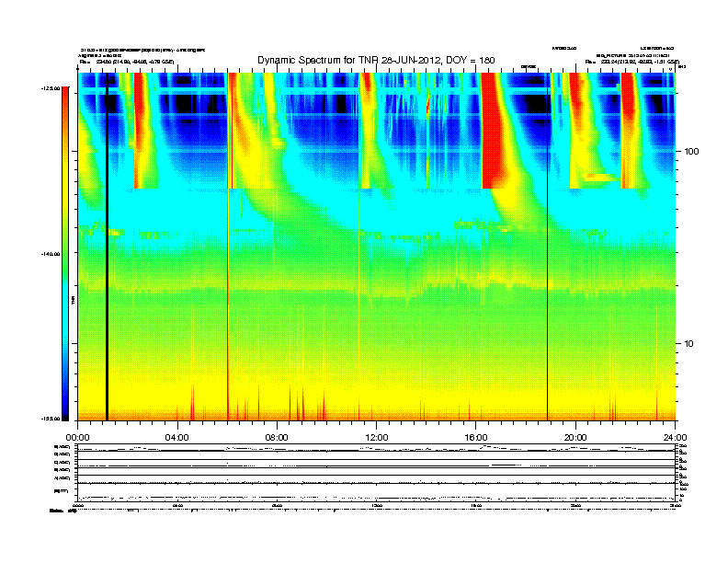728x563 pixels.
Task: Click the plot title 'Dynamic Spectrum for TNR 28-JUN-2012'
Action: (376, 60)
